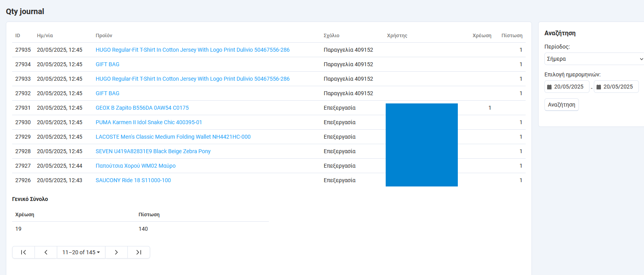The width and height of the screenshot is (644, 275).
Task: Go to next page of results
Action: tap(116, 252)
